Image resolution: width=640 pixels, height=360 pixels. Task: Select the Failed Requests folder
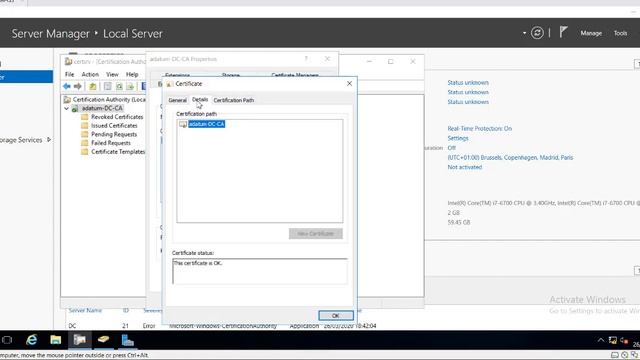[x=111, y=143]
